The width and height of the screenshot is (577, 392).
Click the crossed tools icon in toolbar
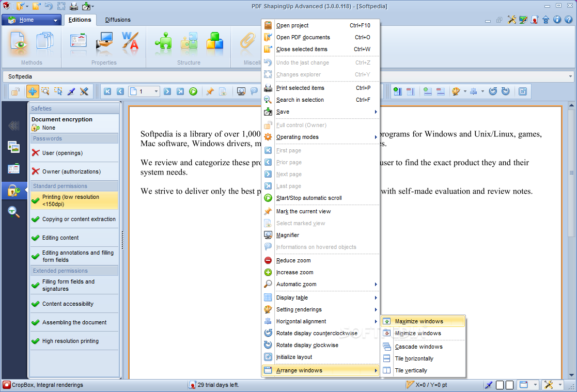coord(84,91)
